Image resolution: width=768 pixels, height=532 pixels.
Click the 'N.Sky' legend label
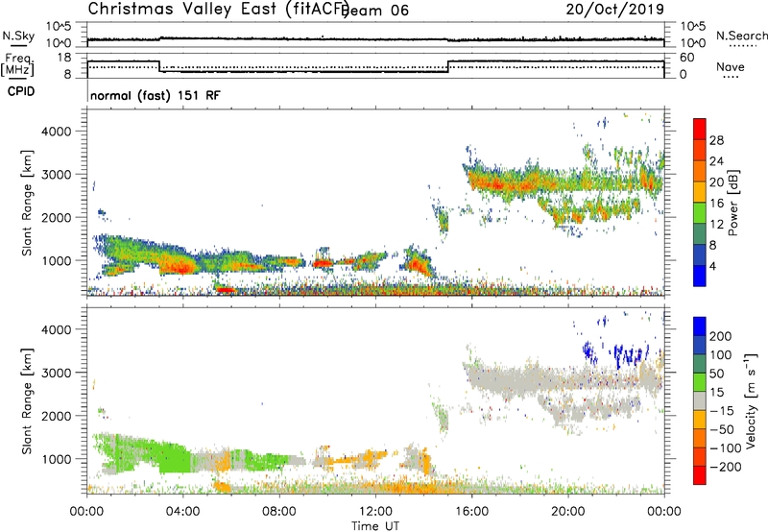tap(18, 36)
